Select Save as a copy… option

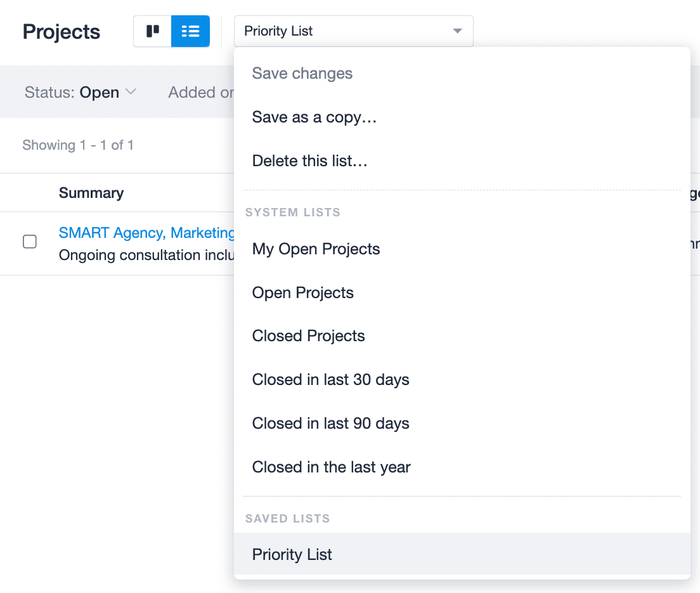(x=314, y=117)
